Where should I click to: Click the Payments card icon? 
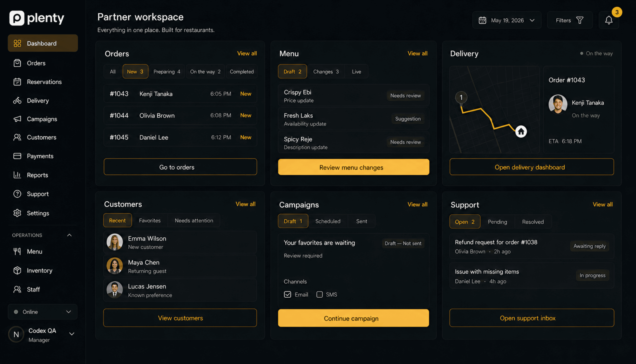point(17,156)
